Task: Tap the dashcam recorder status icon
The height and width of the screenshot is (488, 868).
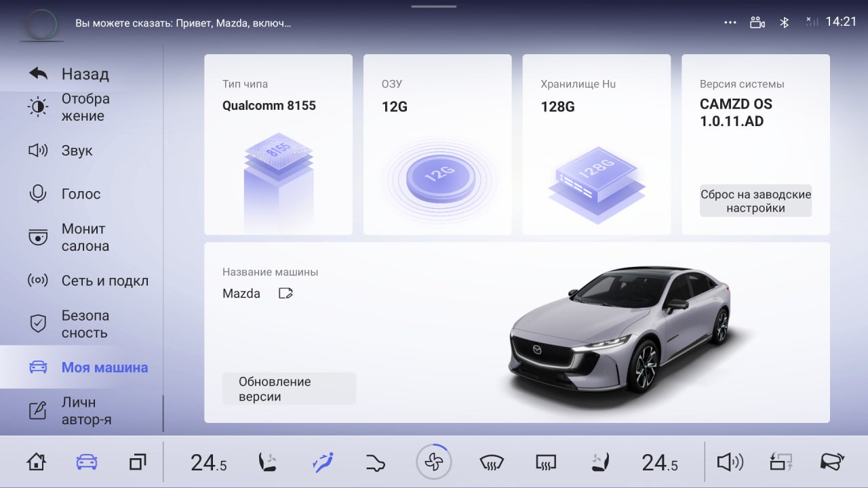Action: [757, 22]
